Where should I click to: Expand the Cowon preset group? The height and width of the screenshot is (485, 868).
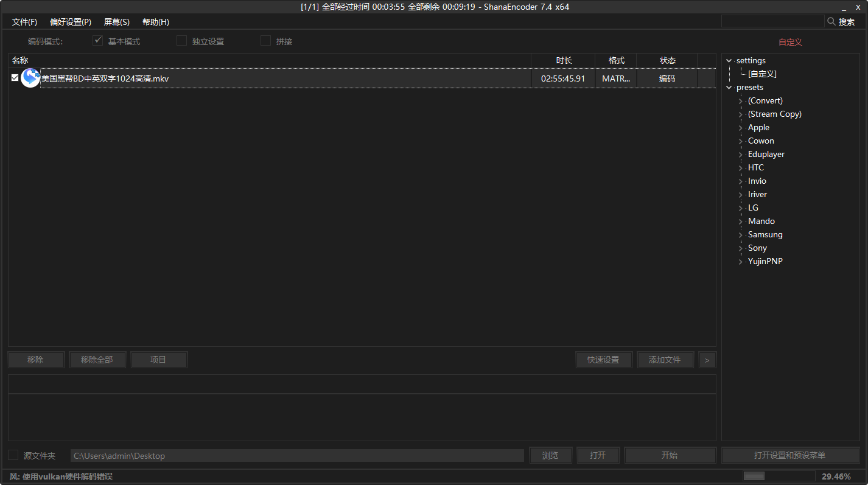click(x=741, y=141)
